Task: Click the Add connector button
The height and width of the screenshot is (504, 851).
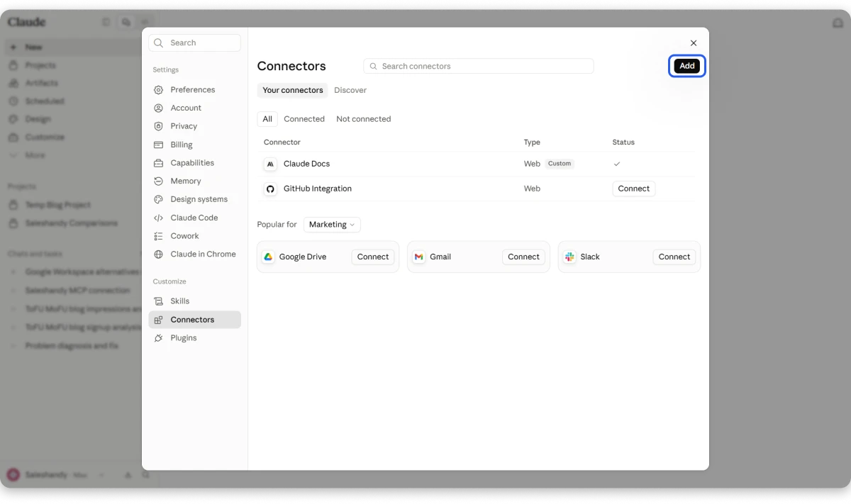Action: [687, 66]
